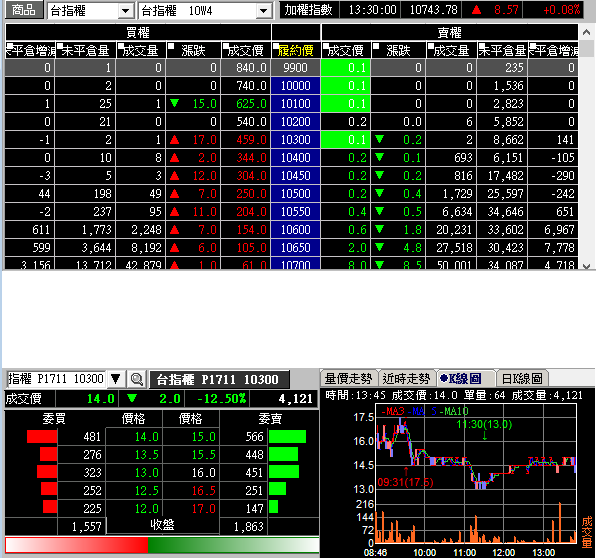This screenshot has width=596, height=558.
Task: Click ask price 15.0 in order book
Action: [203, 437]
